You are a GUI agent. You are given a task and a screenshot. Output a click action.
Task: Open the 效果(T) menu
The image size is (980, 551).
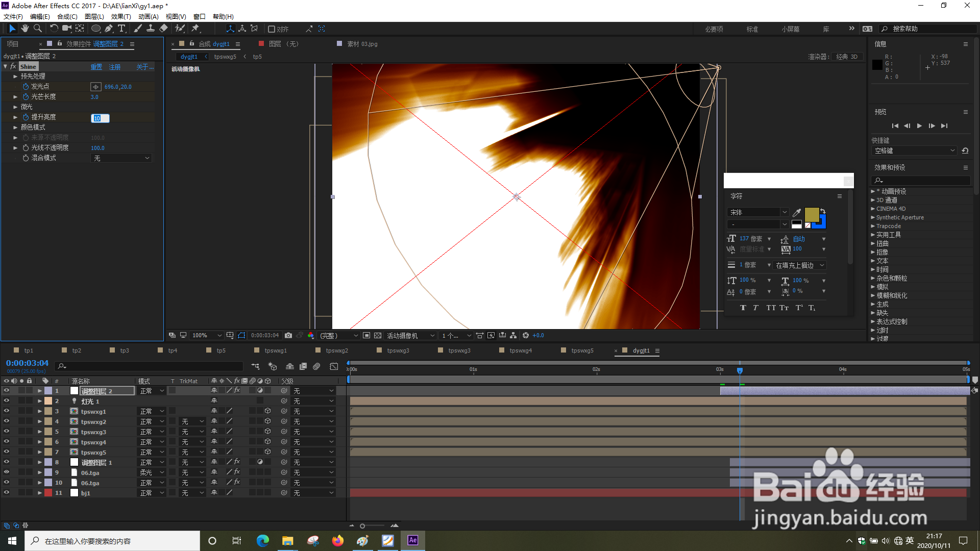[x=121, y=16]
